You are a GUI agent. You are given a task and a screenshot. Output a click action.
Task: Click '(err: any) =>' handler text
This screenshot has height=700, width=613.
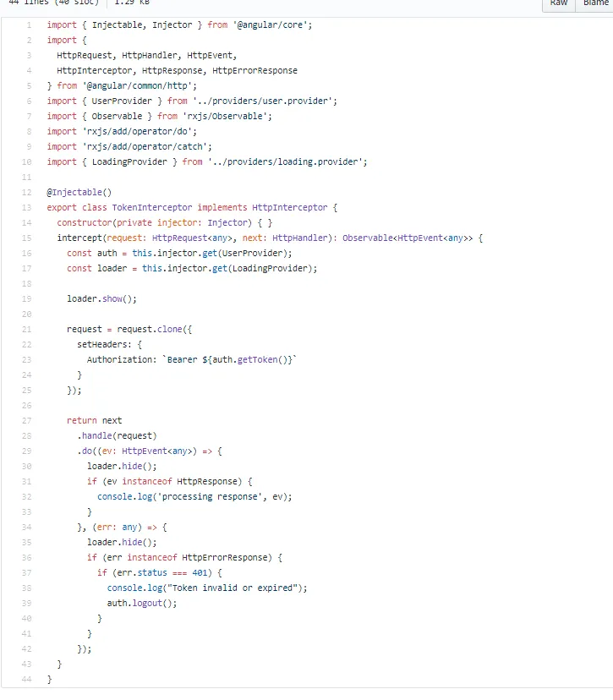pyautogui.click(x=124, y=528)
